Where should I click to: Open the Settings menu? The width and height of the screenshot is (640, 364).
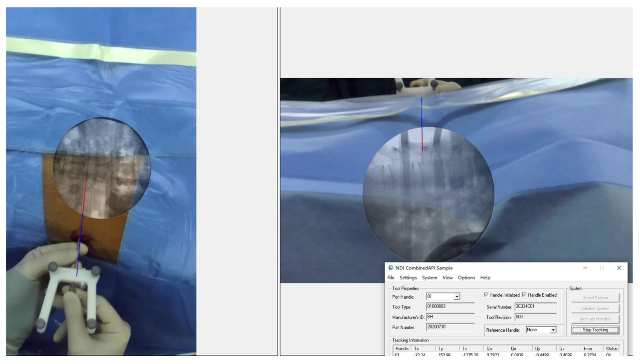[x=408, y=278]
